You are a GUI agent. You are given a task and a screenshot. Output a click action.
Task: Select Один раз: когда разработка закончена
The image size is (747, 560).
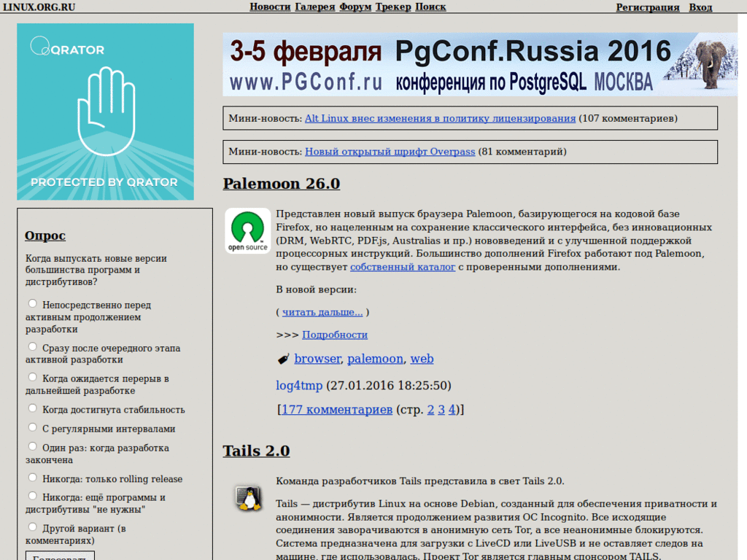pyautogui.click(x=32, y=446)
